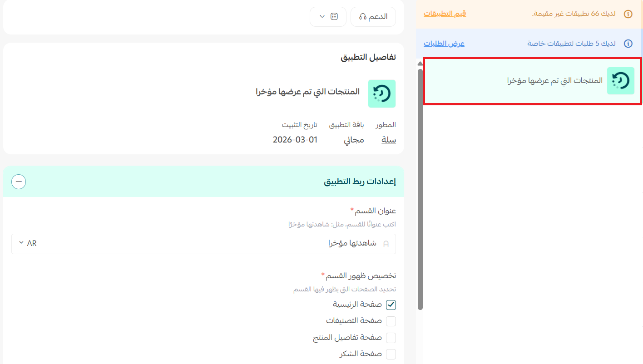Viewport: 643px width, 364px height.
Task: Click the recently-viewed app icon in تفاصيل التطبيق
Action: click(x=381, y=93)
